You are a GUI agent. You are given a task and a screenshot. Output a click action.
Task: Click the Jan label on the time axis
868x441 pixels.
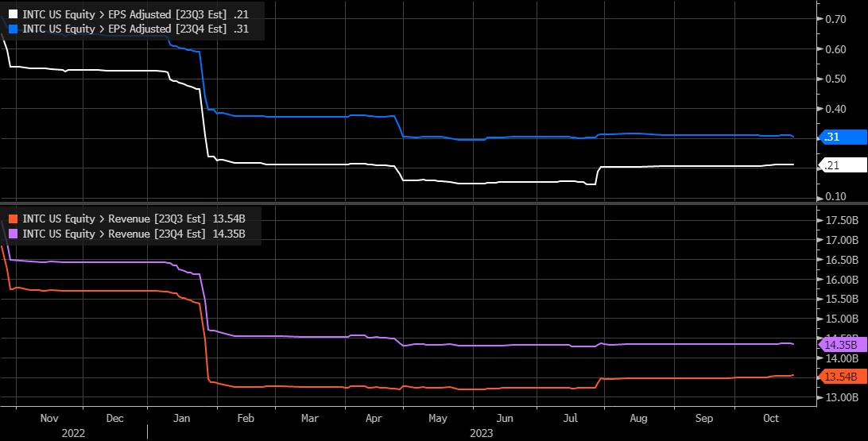[181, 418]
